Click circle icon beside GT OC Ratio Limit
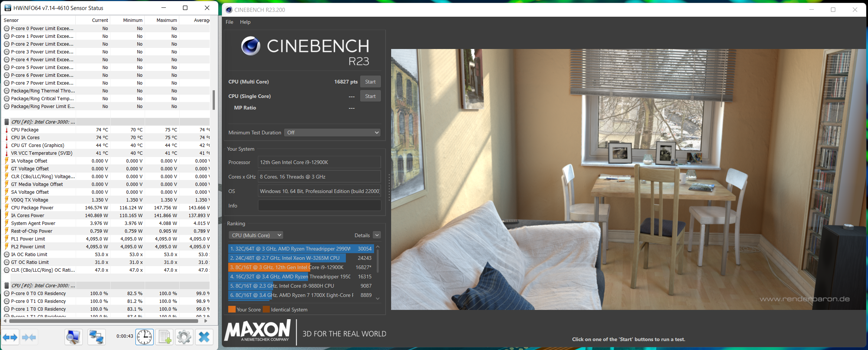The height and width of the screenshot is (350, 868). pyautogui.click(x=7, y=262)
